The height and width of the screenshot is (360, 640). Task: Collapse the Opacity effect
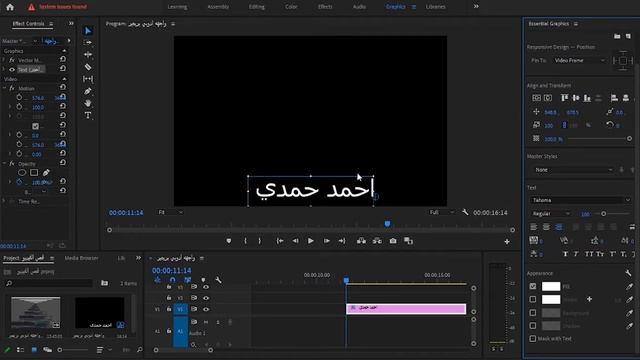point(4,163)
